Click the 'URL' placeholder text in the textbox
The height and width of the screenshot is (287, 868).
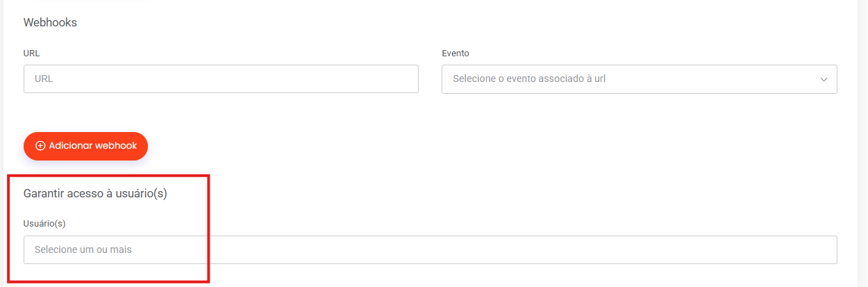tap(44, 79)
